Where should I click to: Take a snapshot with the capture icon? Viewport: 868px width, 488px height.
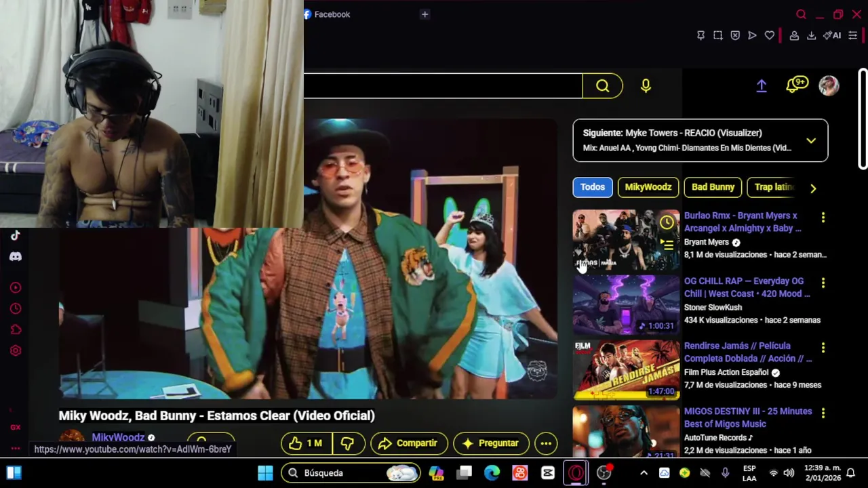[x=717, y=35]
